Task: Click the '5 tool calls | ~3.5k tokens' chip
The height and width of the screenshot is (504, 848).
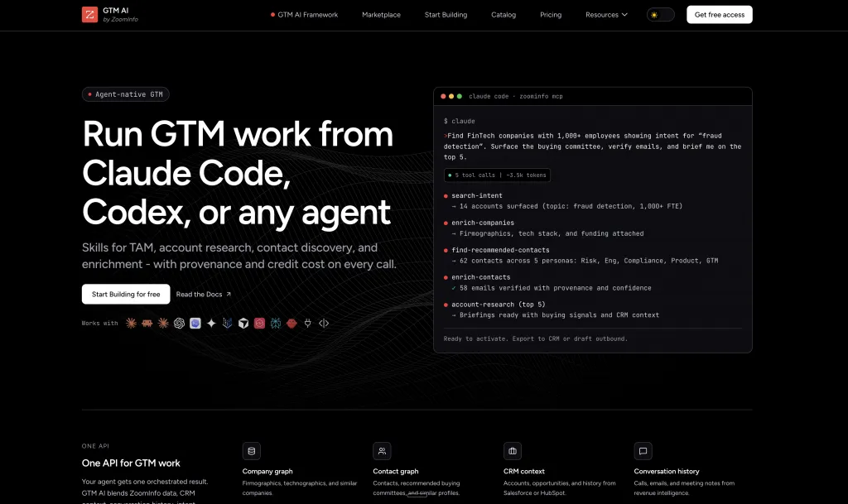Action: (497, 175)
